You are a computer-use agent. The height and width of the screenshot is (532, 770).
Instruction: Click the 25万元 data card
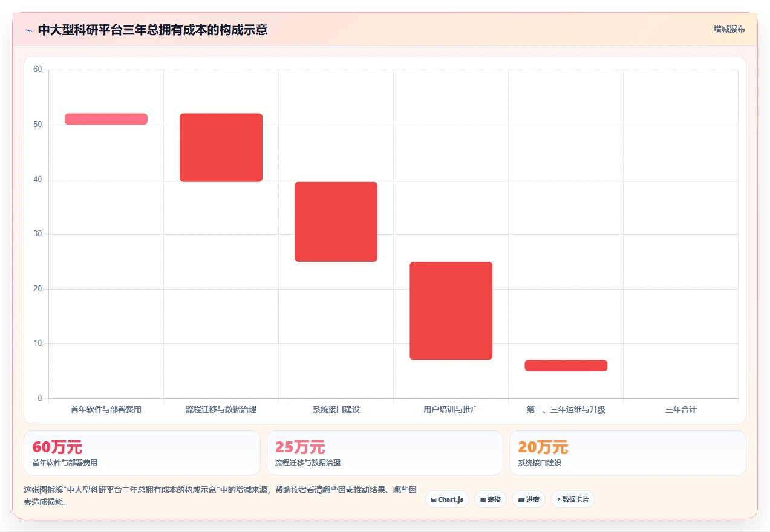(385, 453)
